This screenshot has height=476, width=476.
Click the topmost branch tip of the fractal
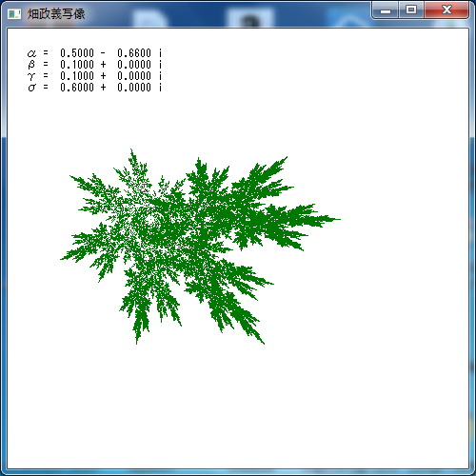131,151
